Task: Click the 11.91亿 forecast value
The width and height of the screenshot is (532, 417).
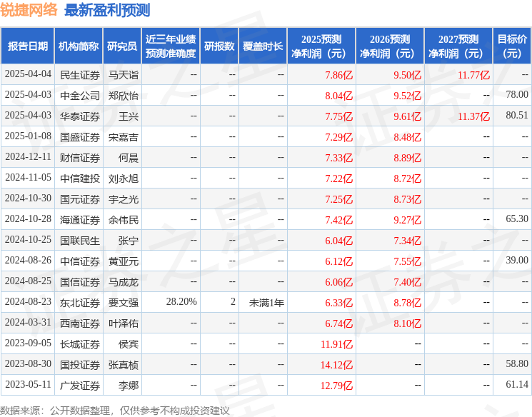Action: [x=337, y=344]
